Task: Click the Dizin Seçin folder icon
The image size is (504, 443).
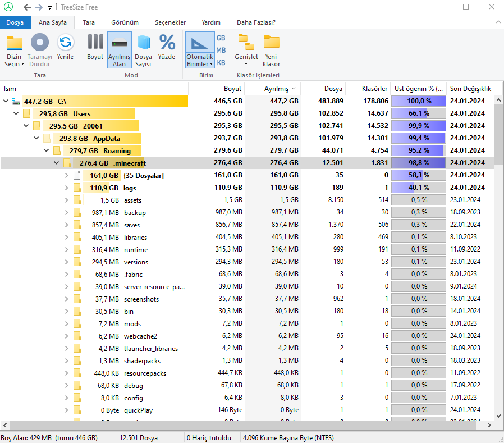Action: [x=15, y=43]
